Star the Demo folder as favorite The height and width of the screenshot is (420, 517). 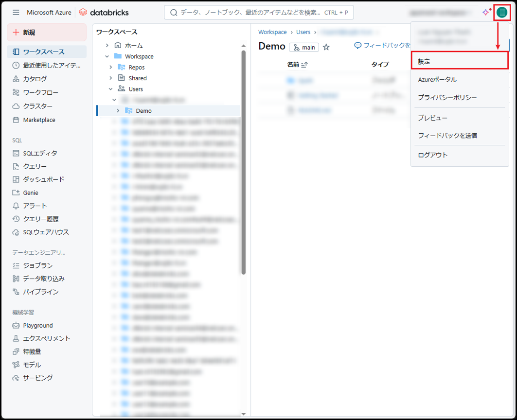(326, 47)
